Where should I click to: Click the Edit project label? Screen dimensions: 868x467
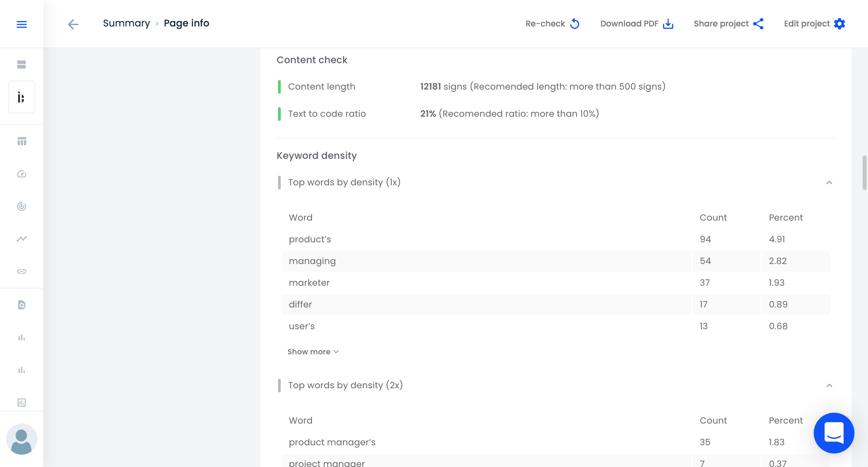[807, 24]
